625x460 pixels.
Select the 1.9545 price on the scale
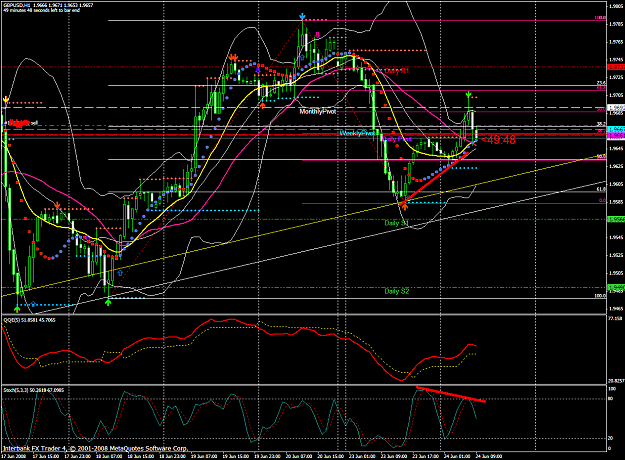[x=616, y=238]
